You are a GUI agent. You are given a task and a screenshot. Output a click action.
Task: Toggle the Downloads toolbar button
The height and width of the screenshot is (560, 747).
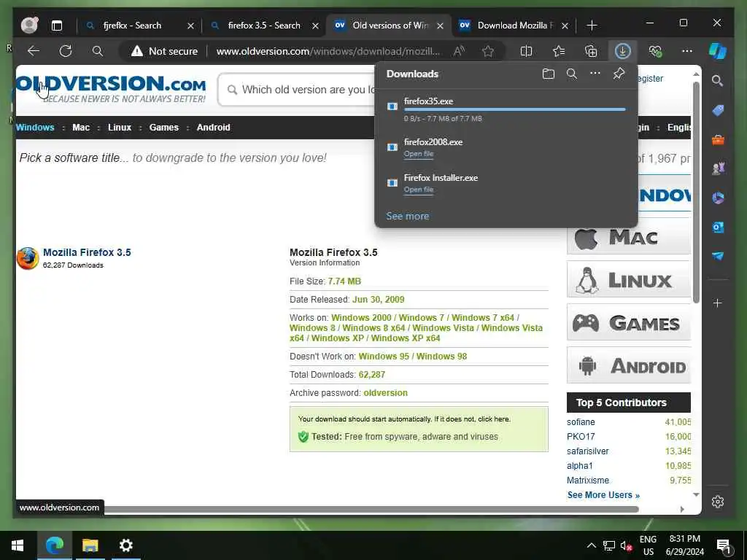coord(623,51)
